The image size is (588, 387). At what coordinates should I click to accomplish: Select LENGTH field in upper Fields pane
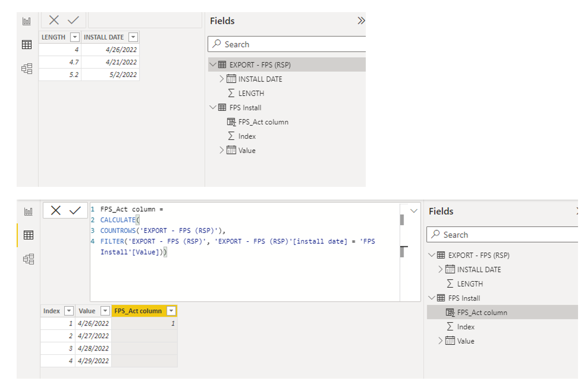click(x=251, y=93)
